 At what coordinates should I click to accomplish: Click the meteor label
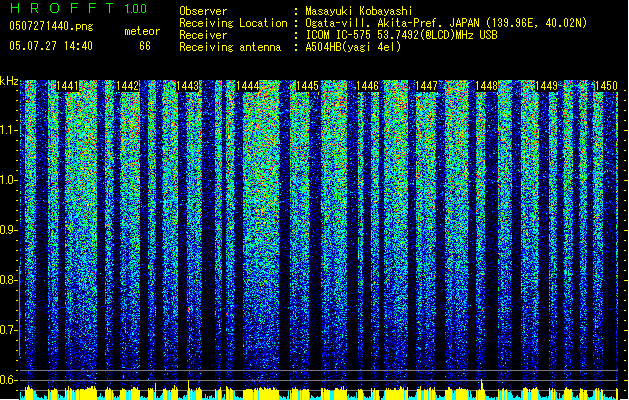(142, 31)
